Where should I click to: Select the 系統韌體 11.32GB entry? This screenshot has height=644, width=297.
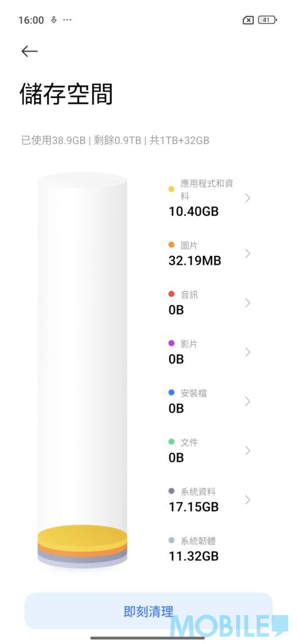point(209,548)
